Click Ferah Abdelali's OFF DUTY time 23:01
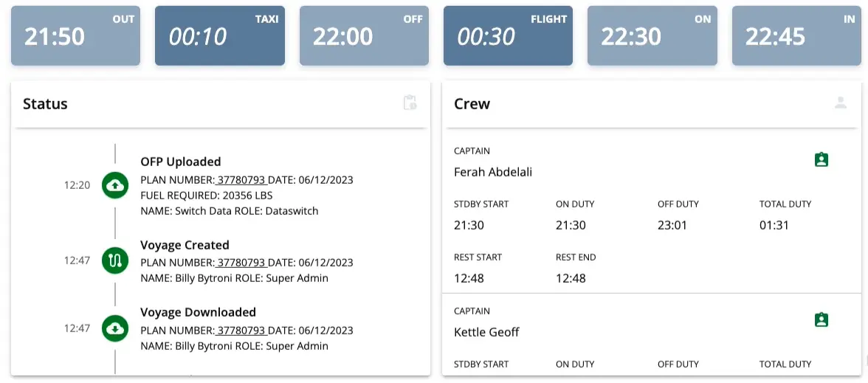 [x=672, y=225]
